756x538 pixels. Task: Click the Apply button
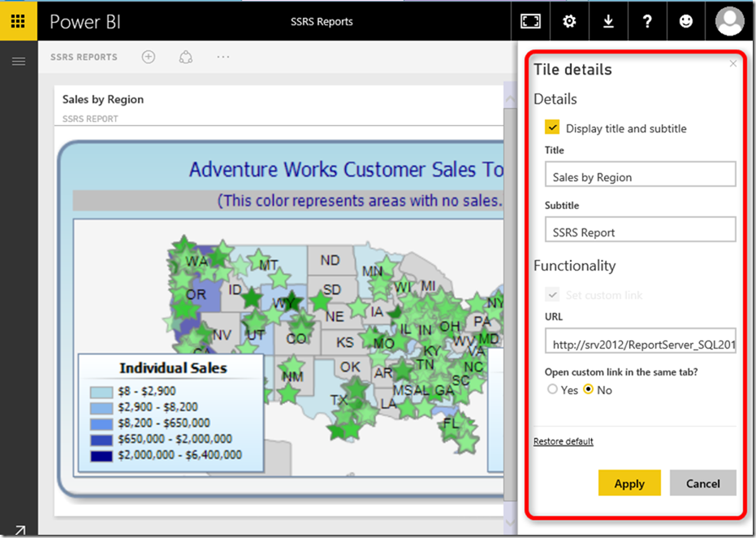pos(629,483)
